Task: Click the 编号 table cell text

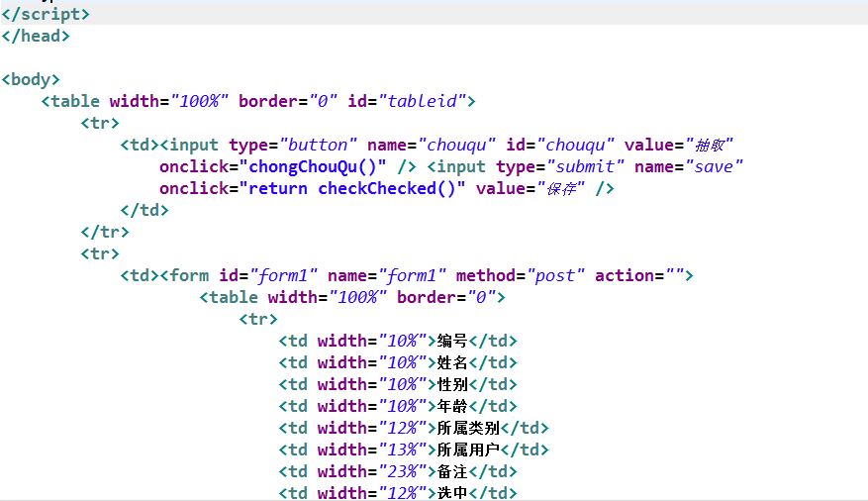Action: click(452, 341)
